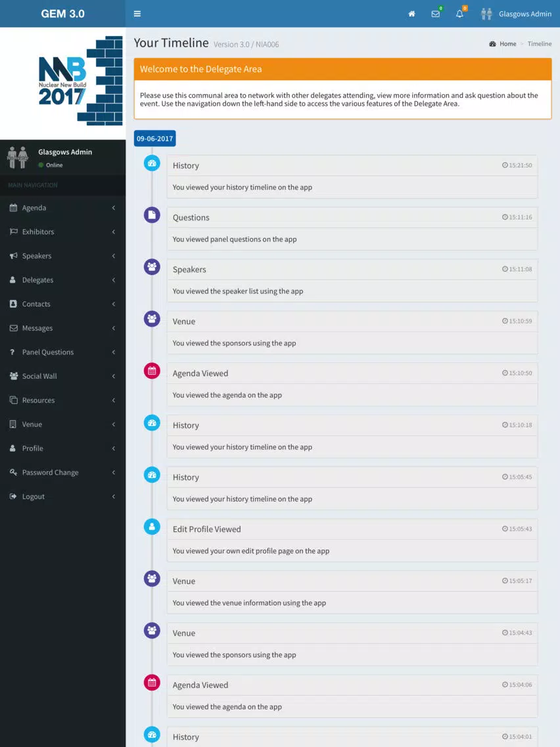Toggle the hamburger sidebar menu icon

pos(137,14)
